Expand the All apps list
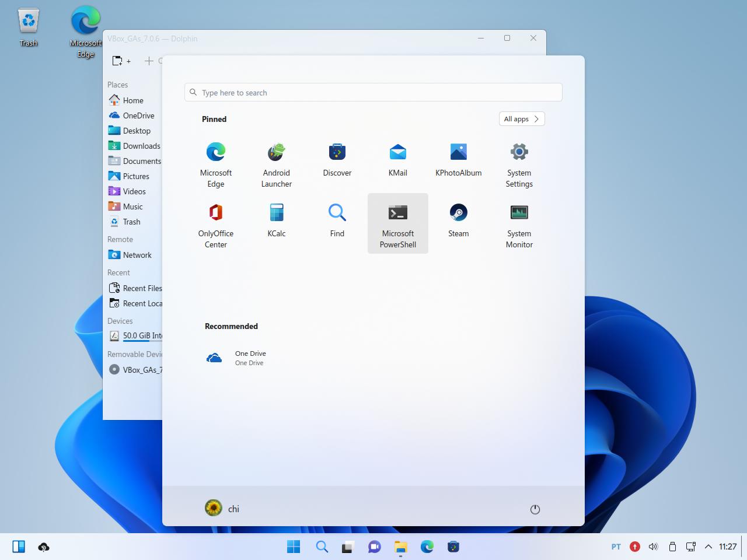747x560 pixels. 522,119
